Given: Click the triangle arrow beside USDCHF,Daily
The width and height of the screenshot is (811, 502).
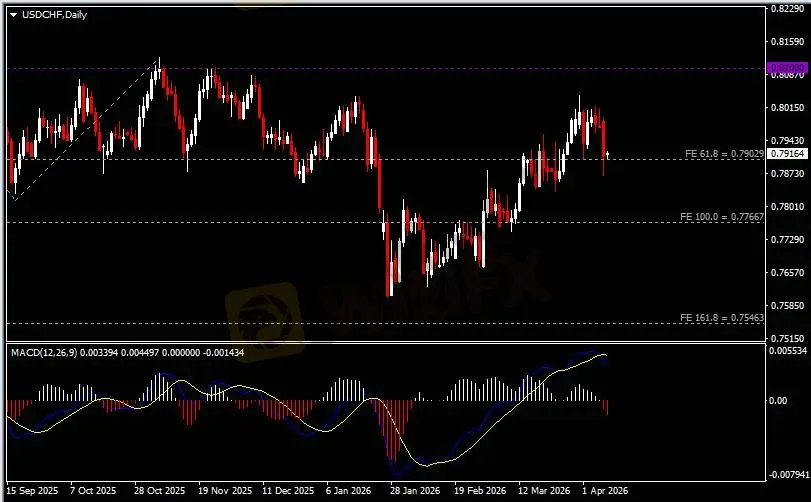Looking at the screenshot, I should (x=13, y=13).
